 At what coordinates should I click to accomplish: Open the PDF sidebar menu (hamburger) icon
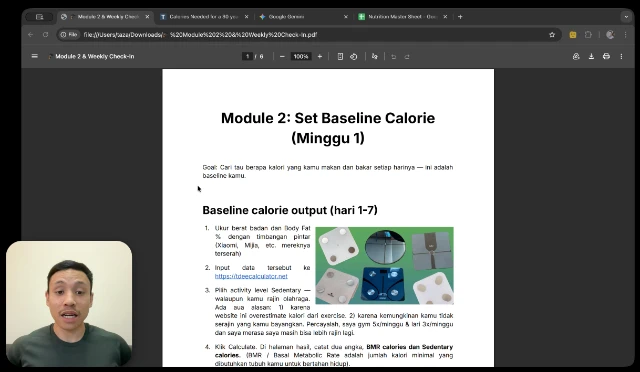click(35, 56)
